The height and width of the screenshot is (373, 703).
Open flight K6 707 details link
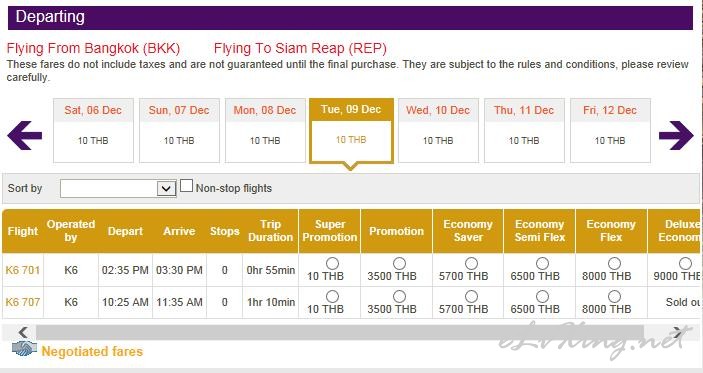coord(22,302)
